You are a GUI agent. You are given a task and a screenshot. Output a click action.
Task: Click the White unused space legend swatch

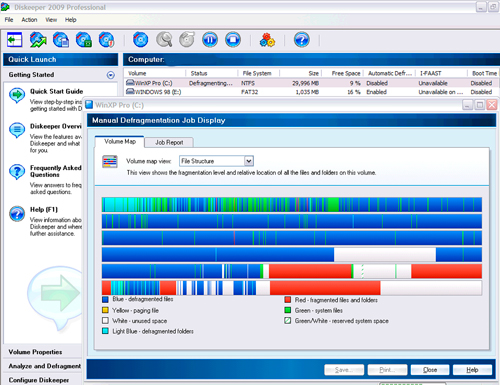coord(105,321)
